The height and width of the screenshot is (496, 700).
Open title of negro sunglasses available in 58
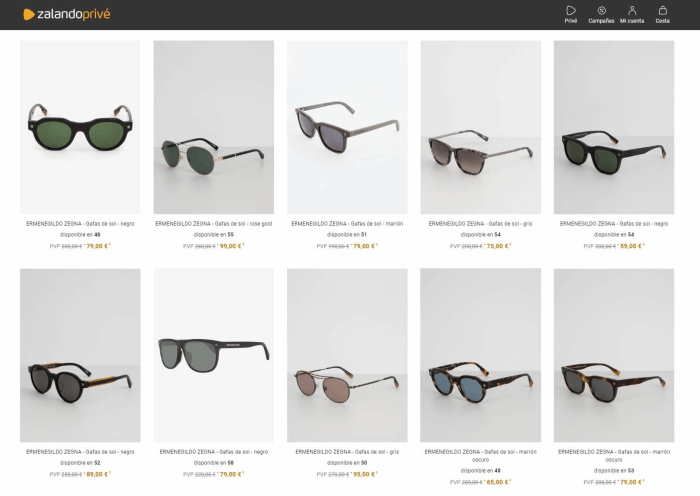point(214,452)
